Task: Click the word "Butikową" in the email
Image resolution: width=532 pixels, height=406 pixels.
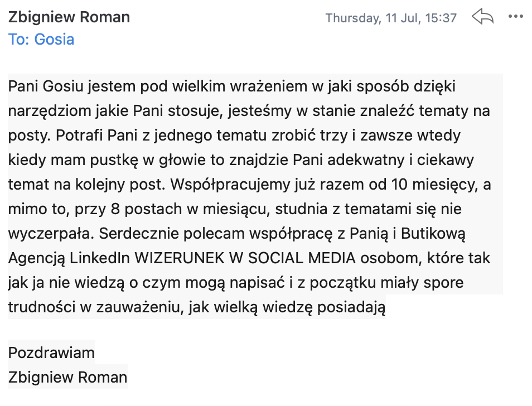Action: point(437,234)
